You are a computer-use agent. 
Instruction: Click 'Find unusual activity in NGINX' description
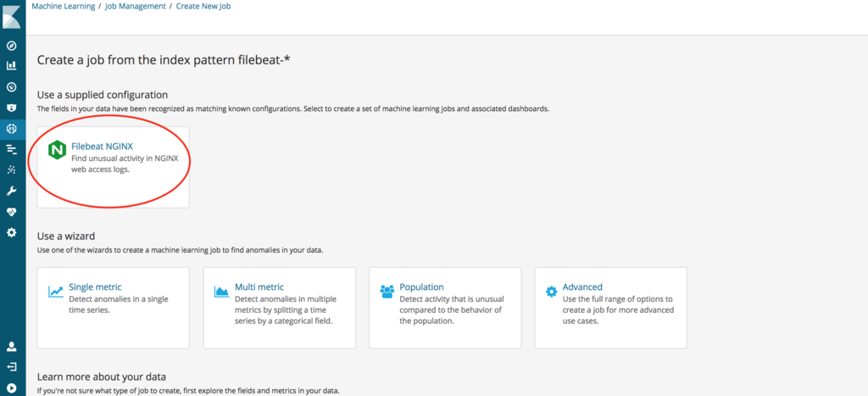[124, 165]
